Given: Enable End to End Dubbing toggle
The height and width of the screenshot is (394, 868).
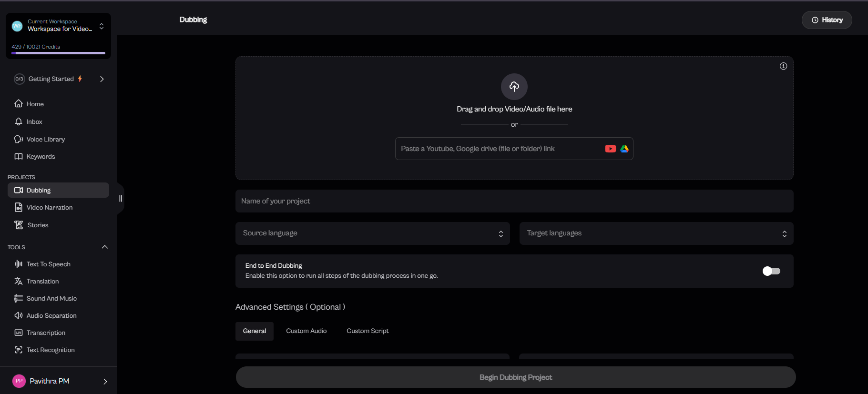Looking at the screenshot, I should pos(771,271).
